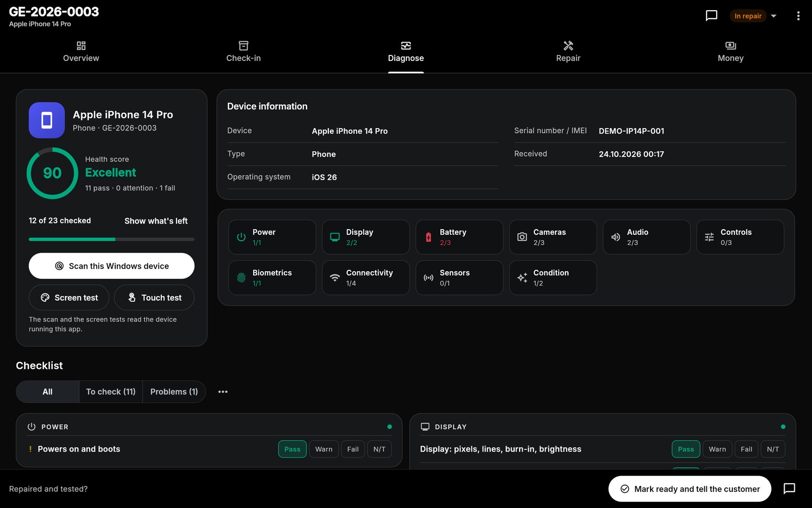
Task: Open the checklist ellipsis menu
Action: [x=223, y=392]
